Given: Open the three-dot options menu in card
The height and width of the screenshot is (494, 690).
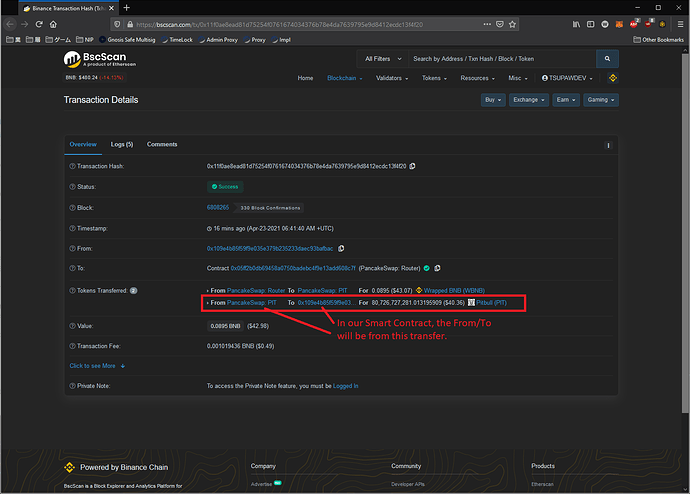Looking at the screenshot, I should point(608,145).
